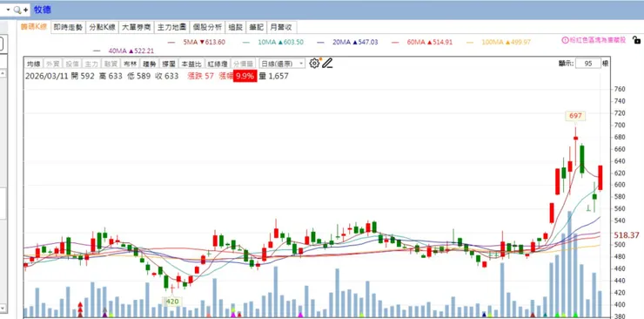Switch to the 個股分析 tab

tap(207, 28)
